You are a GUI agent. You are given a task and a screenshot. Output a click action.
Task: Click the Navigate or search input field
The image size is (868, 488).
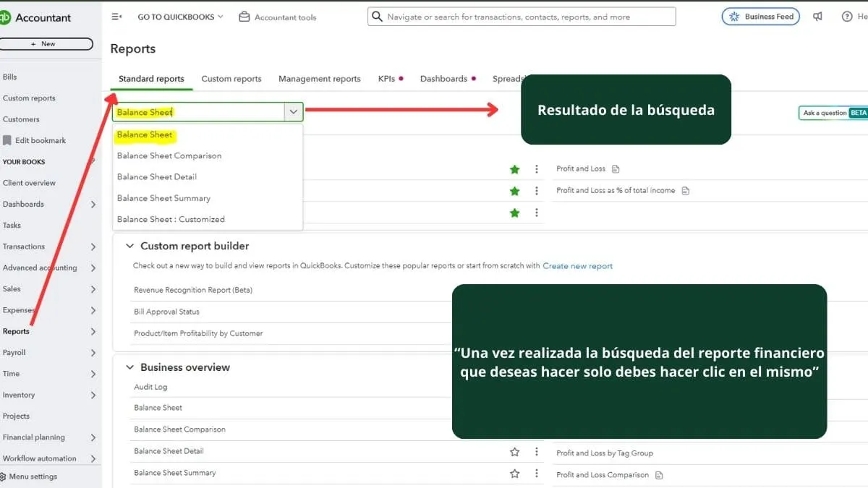[x=522, y=17]
